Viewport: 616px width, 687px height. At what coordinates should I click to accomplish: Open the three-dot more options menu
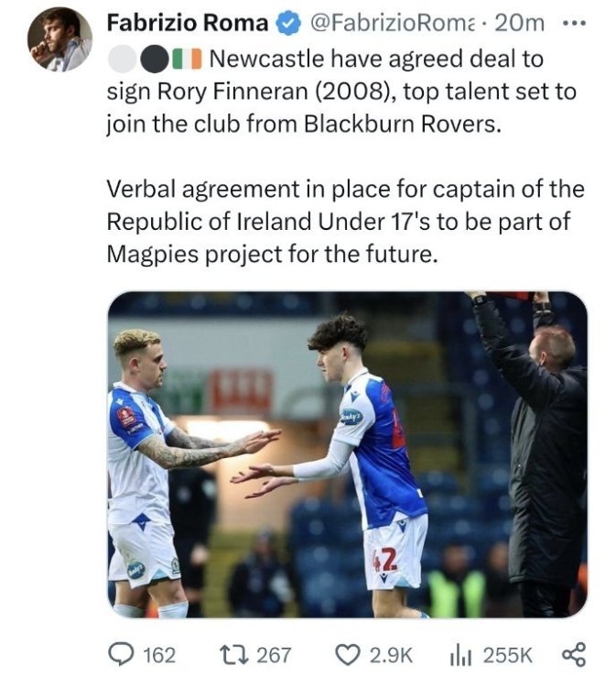575,22
